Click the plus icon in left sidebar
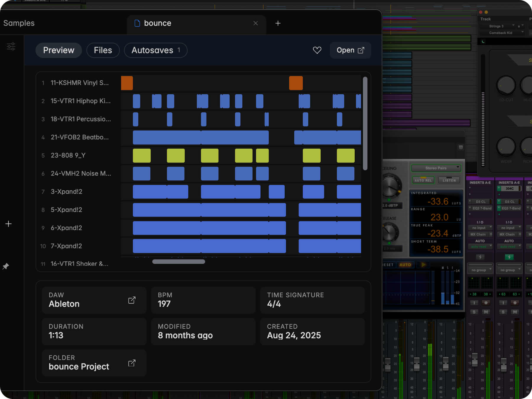Screen dimensions: 532x399 tap(9, 224)
